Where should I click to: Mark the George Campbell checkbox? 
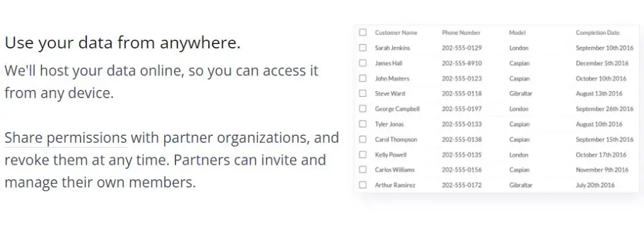(362, 109)
